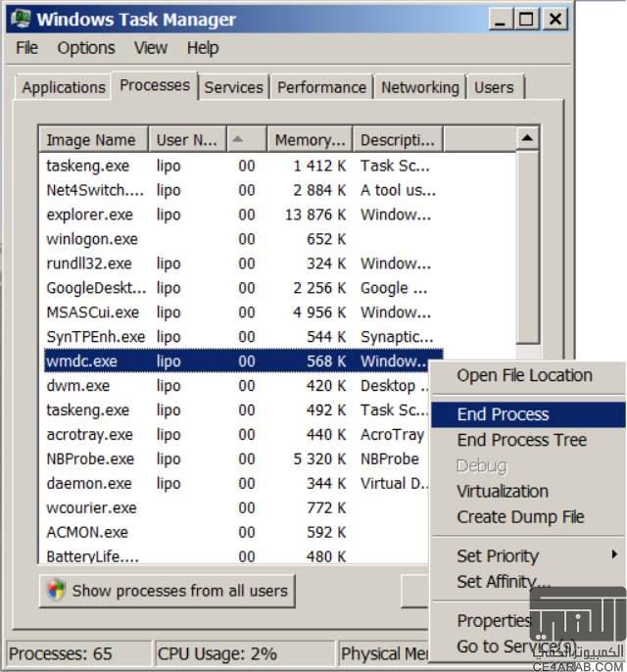Open the Options menu
Screen dimensions: 627x672
point(86,48)
